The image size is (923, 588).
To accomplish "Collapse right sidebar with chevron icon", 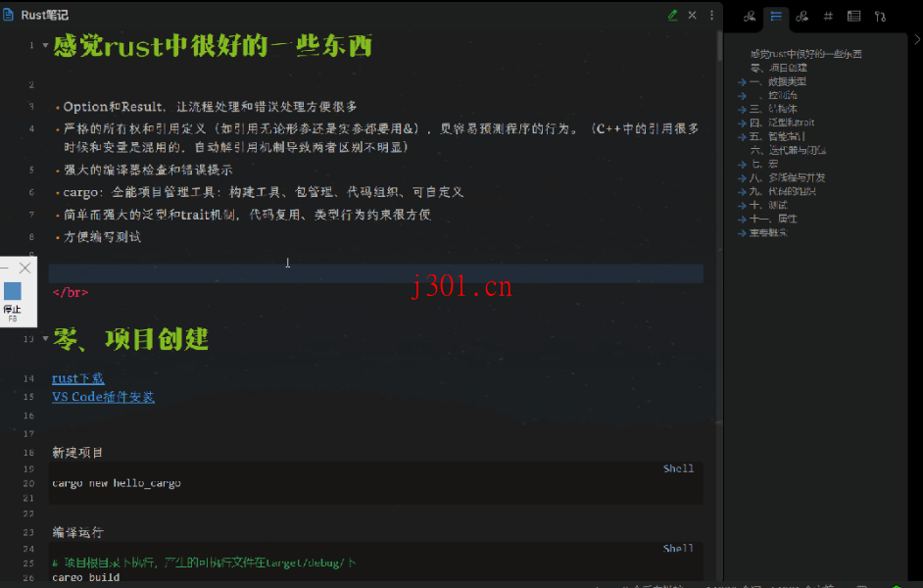I will point(917,39).
